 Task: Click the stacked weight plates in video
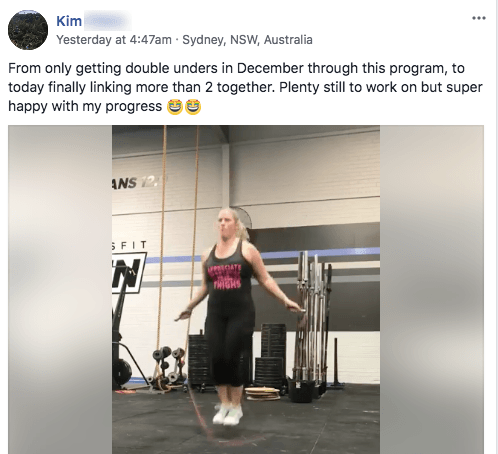[x=271, y=355]
